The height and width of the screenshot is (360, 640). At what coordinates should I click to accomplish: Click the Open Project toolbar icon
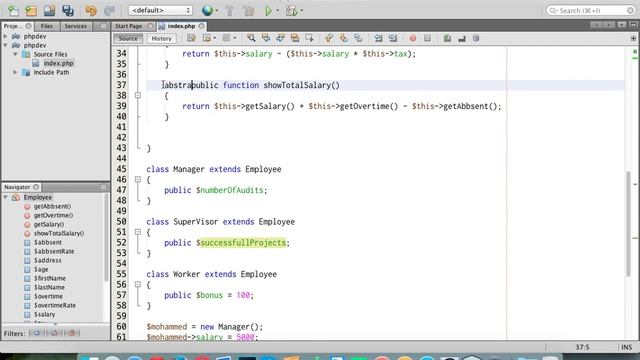click(49, 11)
